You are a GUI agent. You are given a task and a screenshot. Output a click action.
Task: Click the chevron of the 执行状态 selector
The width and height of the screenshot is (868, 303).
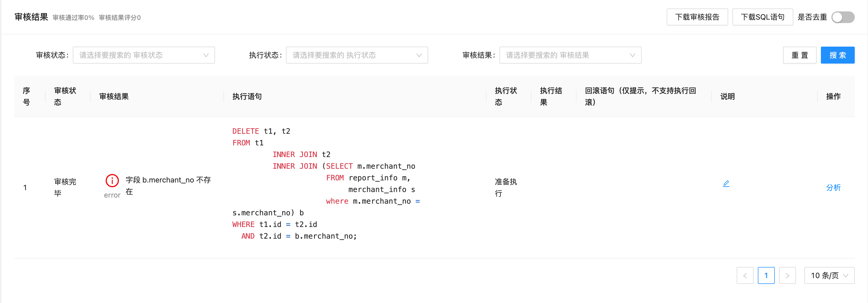click(x=419, y=55)
